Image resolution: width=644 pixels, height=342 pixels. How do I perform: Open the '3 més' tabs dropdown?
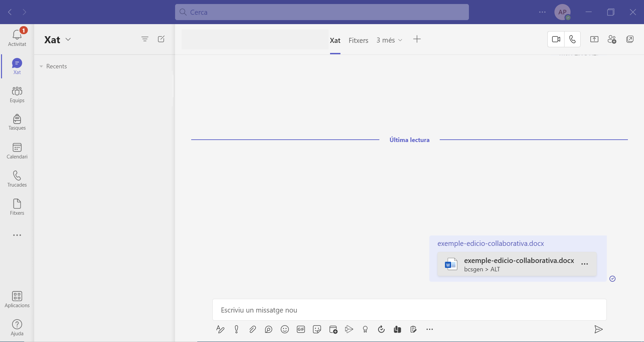(x=389, y=40)
